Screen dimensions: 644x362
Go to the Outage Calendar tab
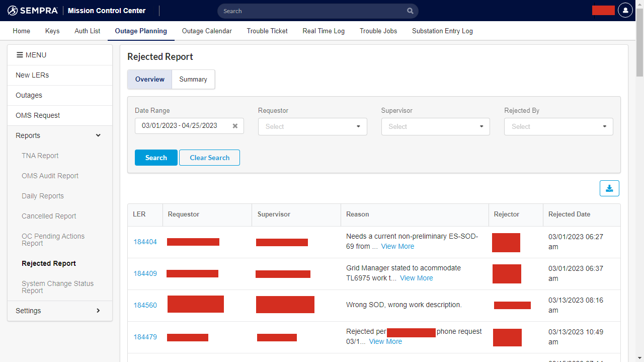point(207,31)
